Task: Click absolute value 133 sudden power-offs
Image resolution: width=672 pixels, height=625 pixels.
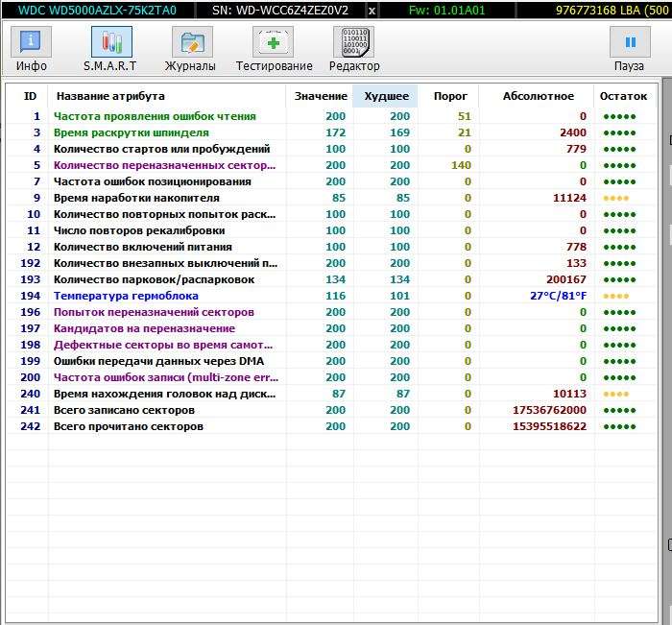Action: click(576, 263)
